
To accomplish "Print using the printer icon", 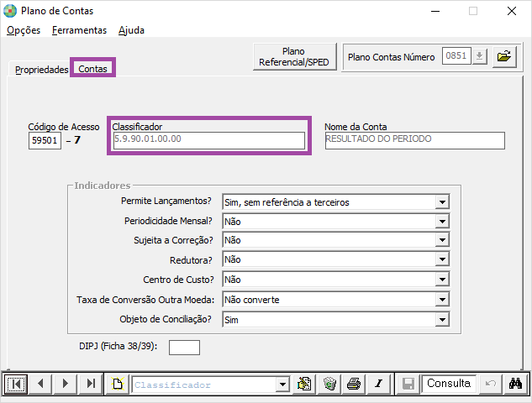I will point(354,384).
